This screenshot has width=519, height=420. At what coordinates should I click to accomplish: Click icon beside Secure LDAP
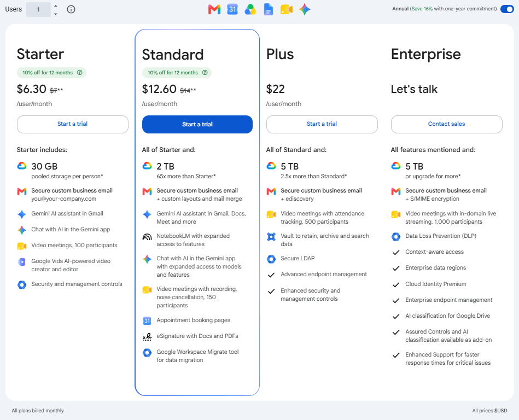click(x=271, y=259)
